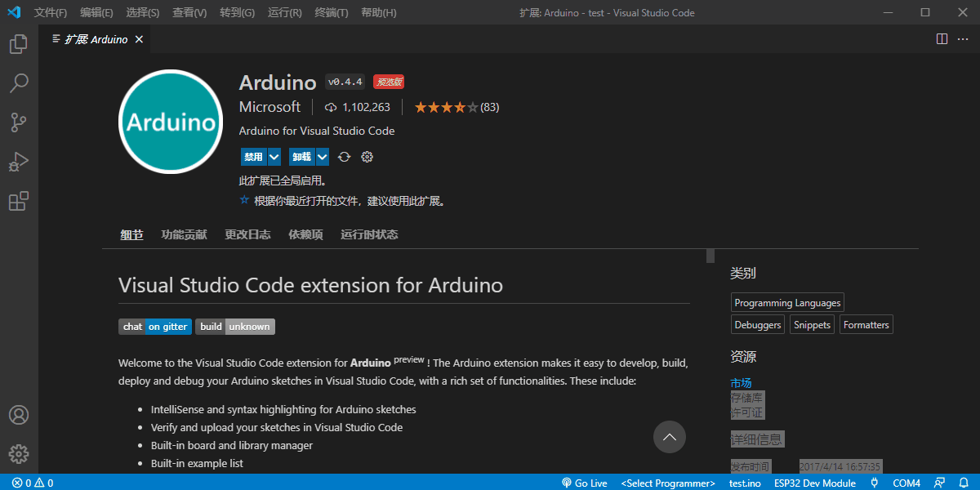Click the 市场 marketplace link

(x=741, y=383)
